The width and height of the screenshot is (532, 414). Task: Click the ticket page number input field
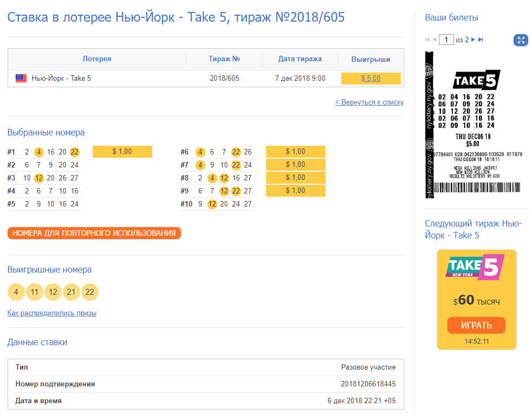pos(446,39)
